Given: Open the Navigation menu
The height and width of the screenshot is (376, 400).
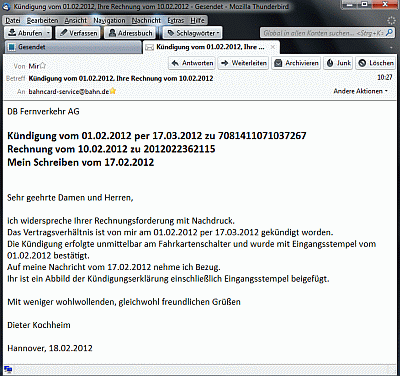Looking at the screenshot, I should click(x=109, y=21).
